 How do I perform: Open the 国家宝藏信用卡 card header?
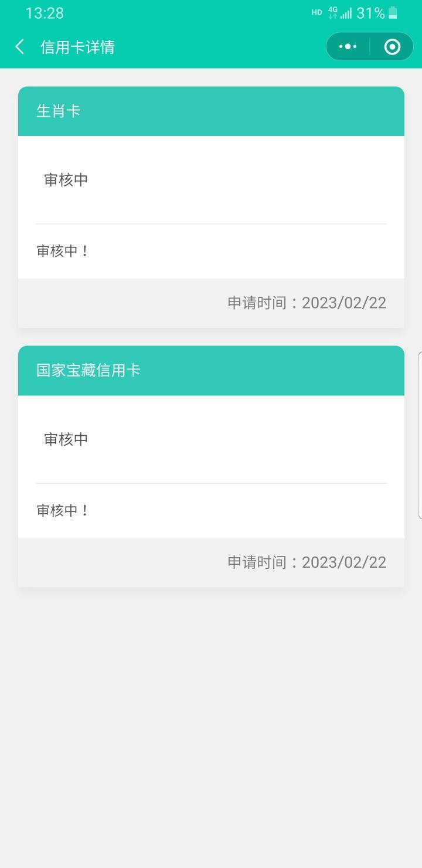click(x=211, y=371)
